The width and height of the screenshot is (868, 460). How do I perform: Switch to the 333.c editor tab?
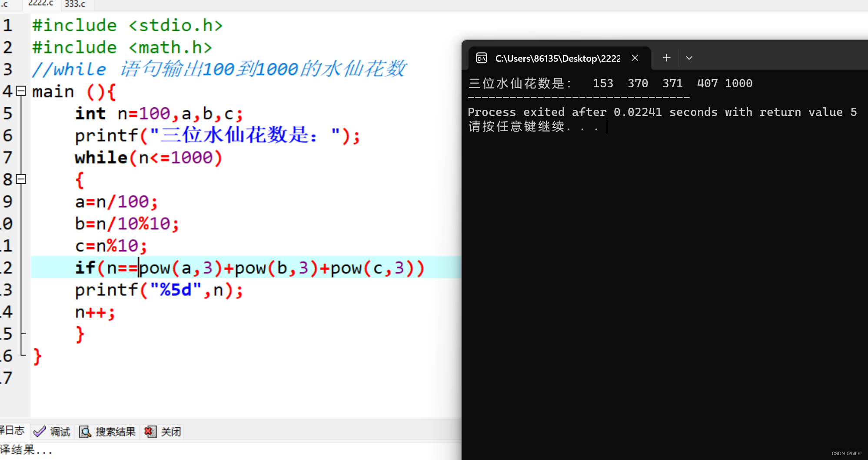pos(76,4)
